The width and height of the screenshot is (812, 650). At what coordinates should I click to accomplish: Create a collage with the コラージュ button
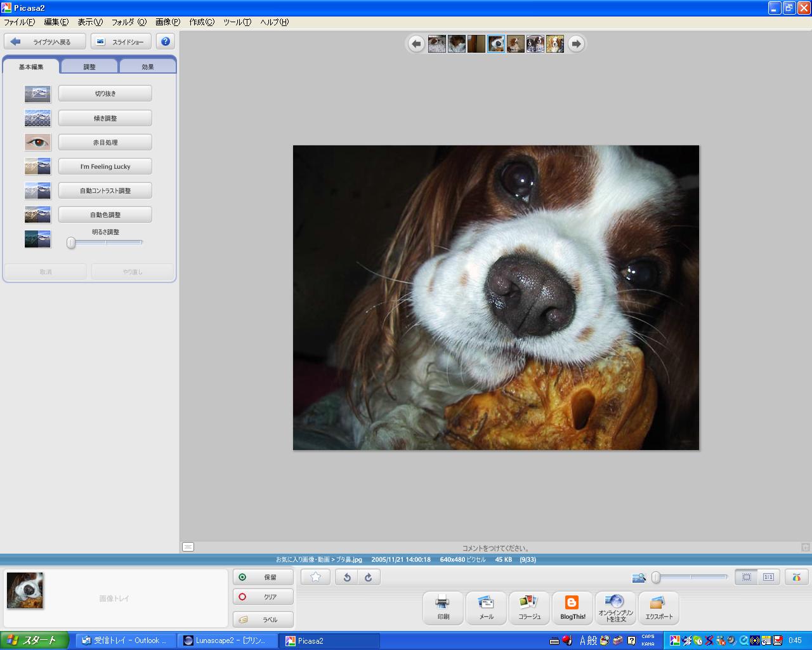[529, 607]
